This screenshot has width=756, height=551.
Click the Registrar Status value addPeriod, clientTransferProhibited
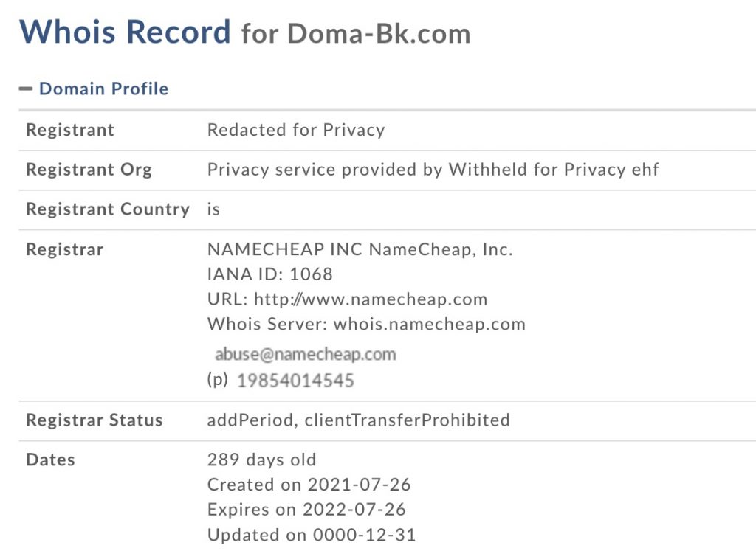point(359,420)
